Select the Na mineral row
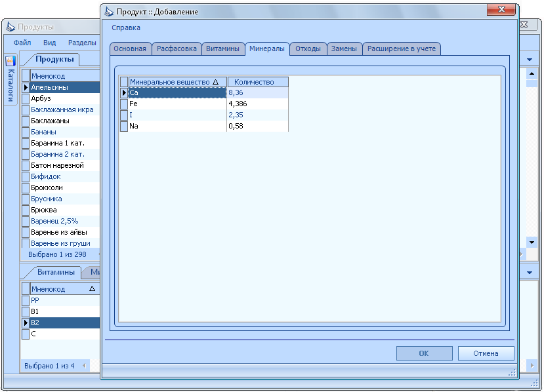Viewport: 544px width, 392px height. [177, 126]
